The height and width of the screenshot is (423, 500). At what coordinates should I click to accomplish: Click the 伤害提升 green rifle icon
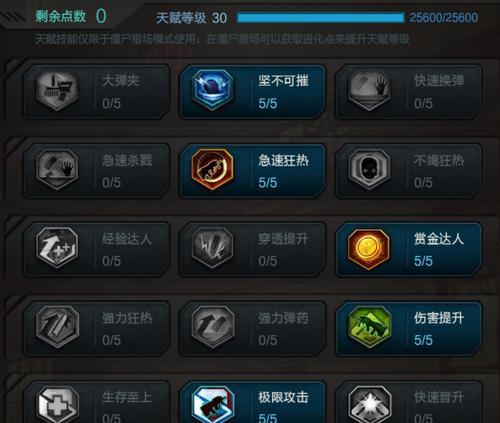[x=369, y=327]
